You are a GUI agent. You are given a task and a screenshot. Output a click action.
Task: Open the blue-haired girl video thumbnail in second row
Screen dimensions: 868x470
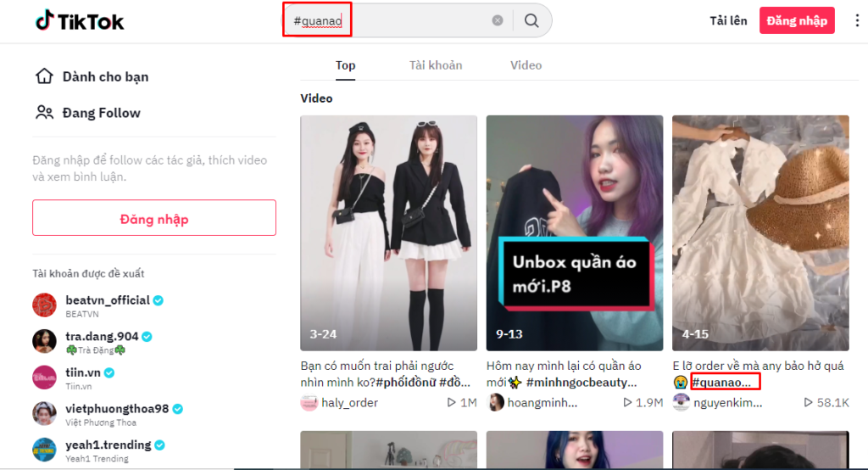pos(575,450)
